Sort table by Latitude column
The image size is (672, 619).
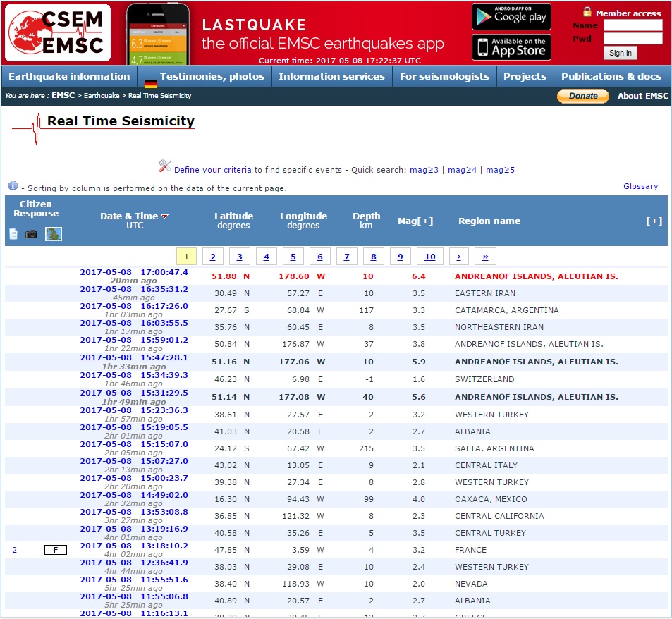pyautogui.click(x=233, y=216)
